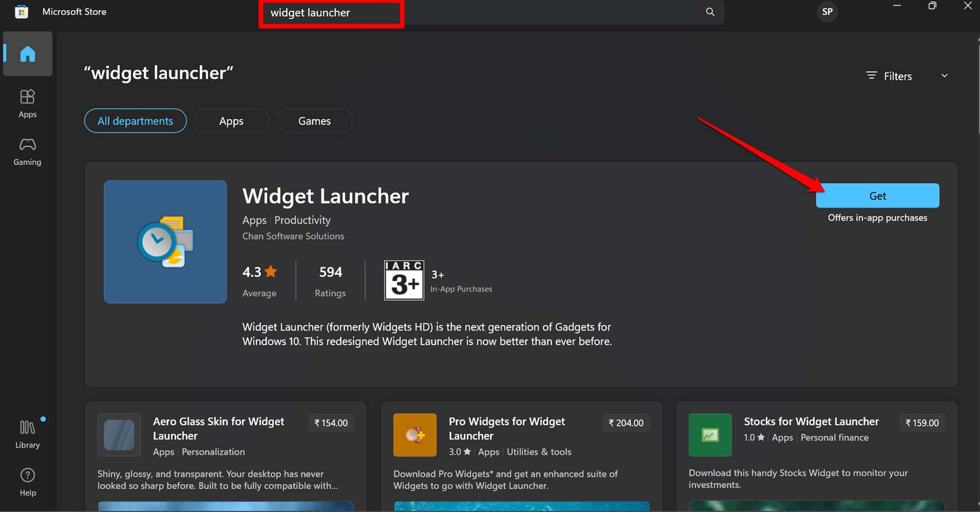Select the All departments filter
The width and height of the screenshot is (980, 512).
(x=135, y=121)
